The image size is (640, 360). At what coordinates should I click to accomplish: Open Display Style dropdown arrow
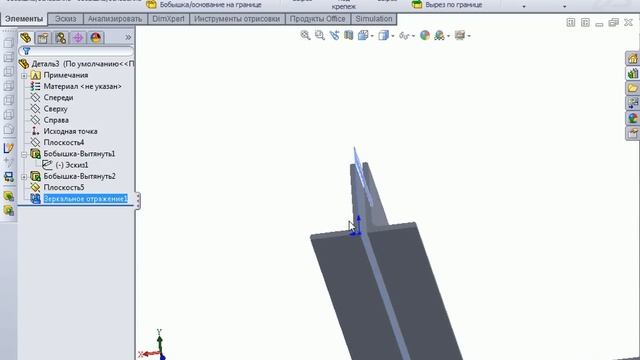click(393, 36)
